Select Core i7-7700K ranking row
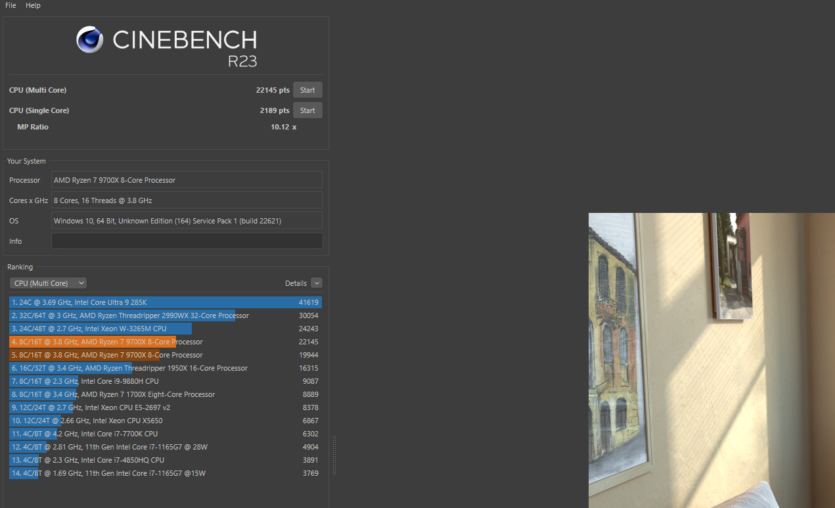 click(x=165, y=433)
